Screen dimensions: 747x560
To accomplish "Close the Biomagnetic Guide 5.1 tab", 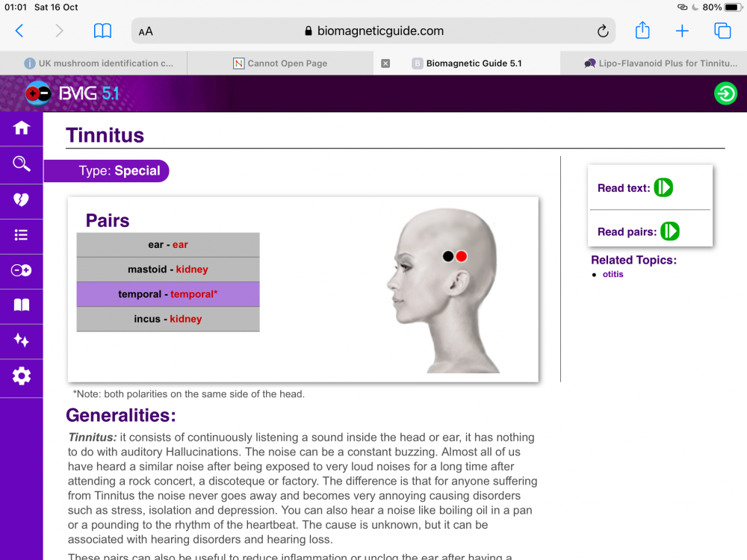I will tap(385, 63).
